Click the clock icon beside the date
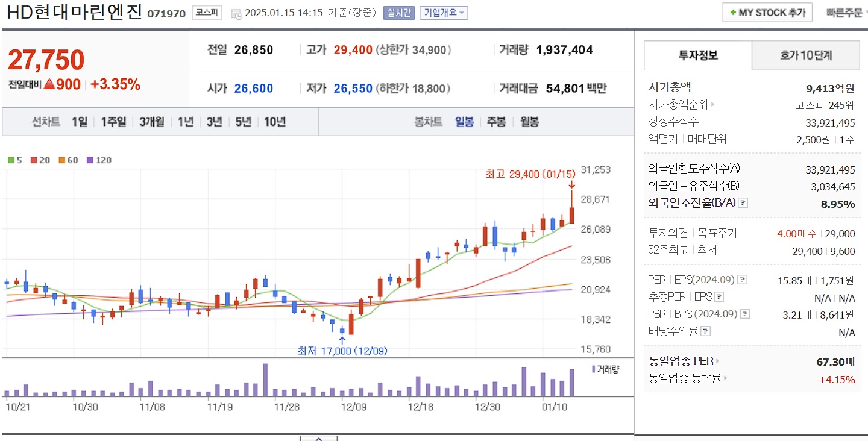 (x=237, y=13)
